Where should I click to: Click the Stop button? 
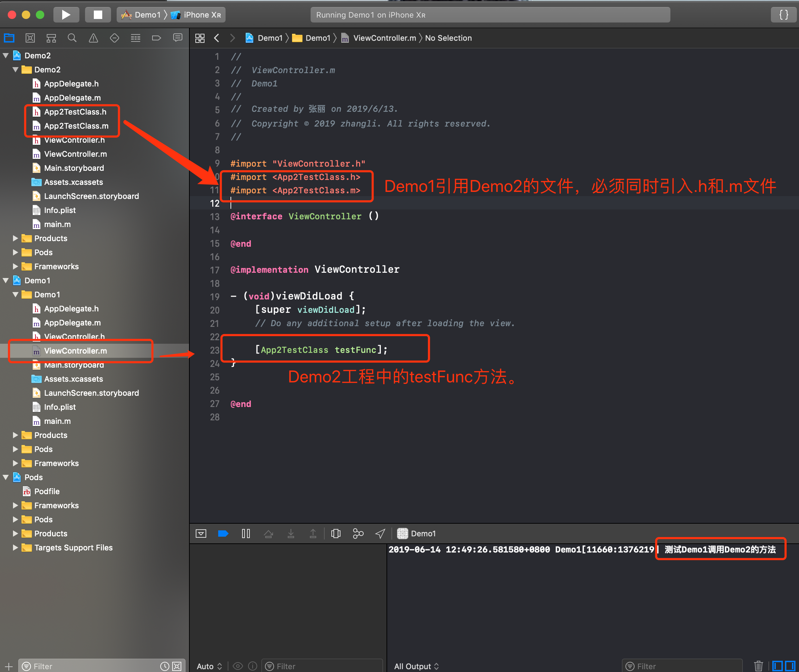[x=98, y=15]
